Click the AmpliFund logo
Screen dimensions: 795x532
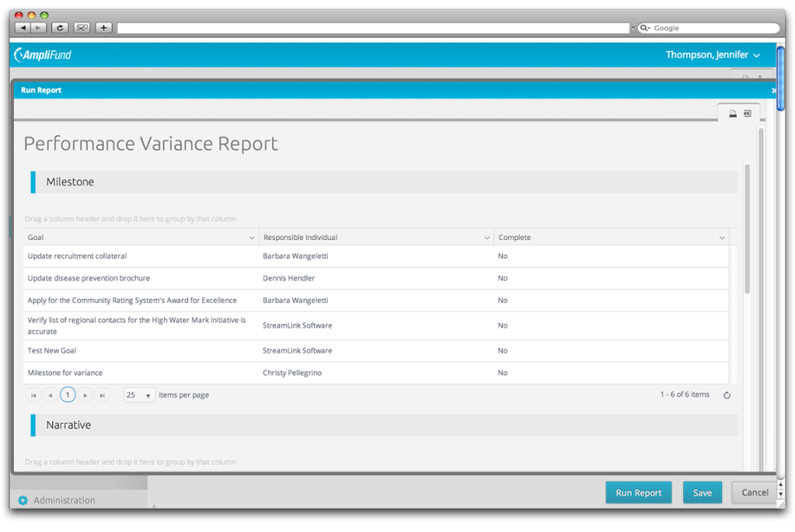pyautogui.click(x=43, y=55)
